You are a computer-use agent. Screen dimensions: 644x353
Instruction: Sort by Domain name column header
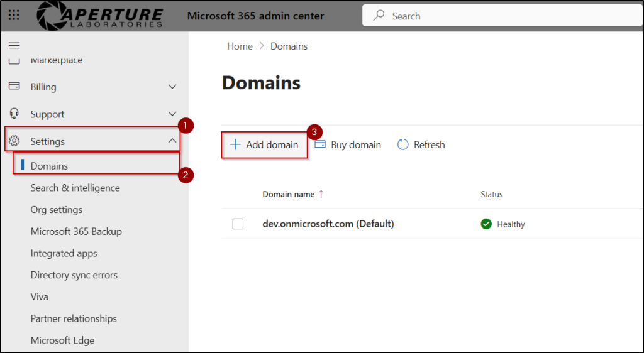[288, 194]
